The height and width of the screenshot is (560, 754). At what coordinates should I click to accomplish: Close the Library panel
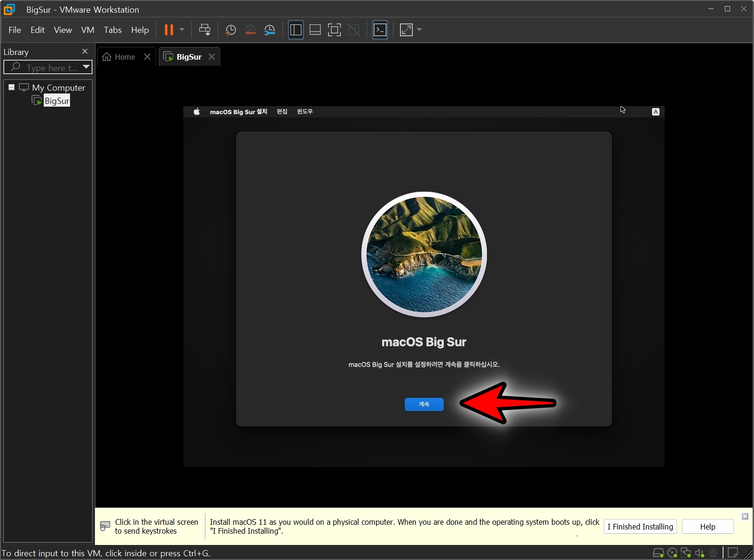click(x=85, y=51)
